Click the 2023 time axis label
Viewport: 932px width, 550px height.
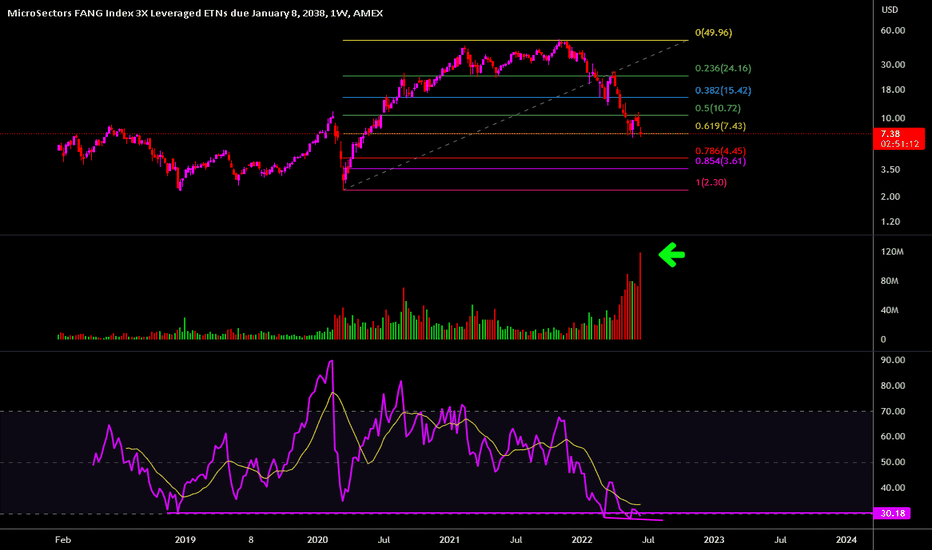pyautogui.click(x=714, y=540)
